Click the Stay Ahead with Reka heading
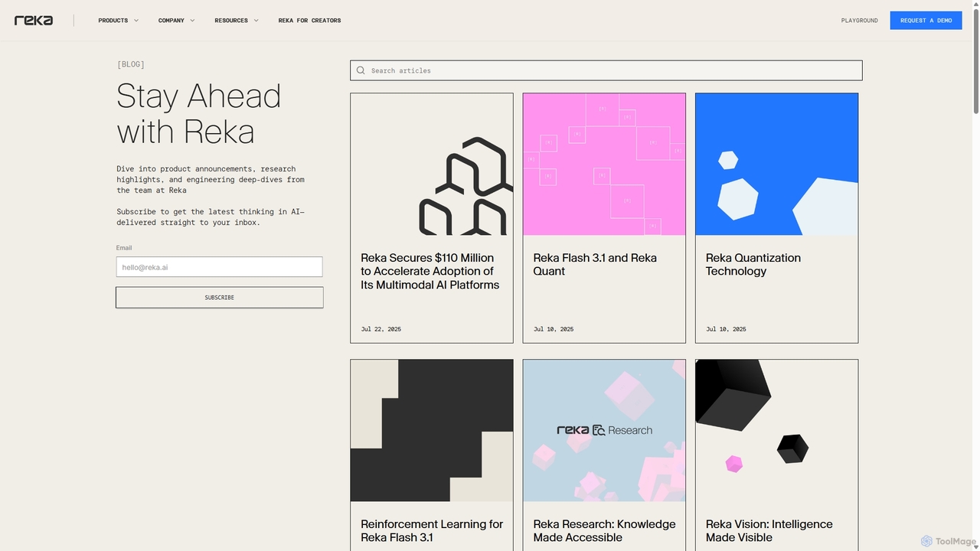Screen dimensions: 980x551 click(199, 113)
